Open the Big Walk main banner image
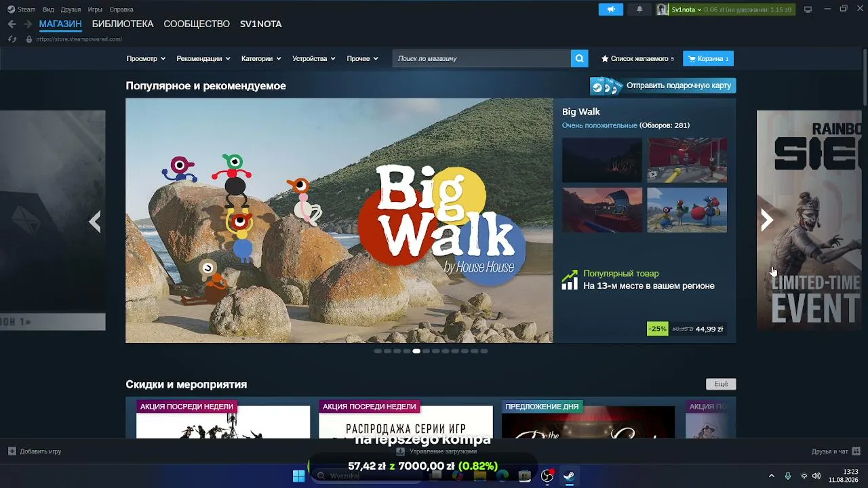 click(x=339, y=220)
